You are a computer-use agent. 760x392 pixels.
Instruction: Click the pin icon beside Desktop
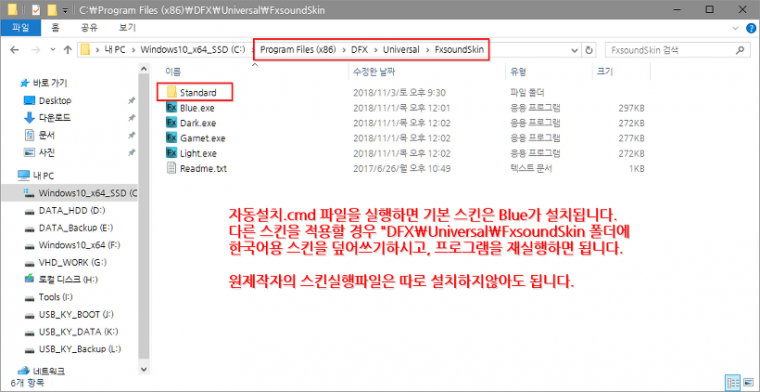[131, 101]
